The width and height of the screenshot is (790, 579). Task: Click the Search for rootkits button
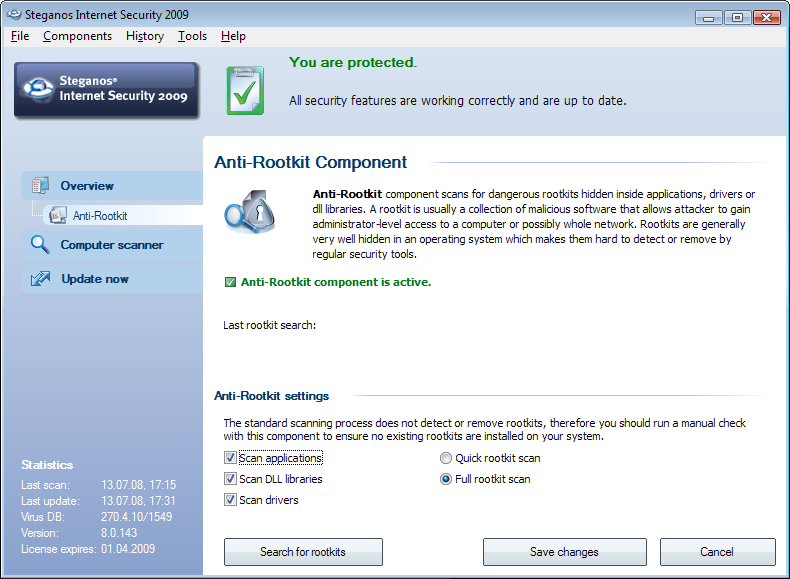point(303,552)
